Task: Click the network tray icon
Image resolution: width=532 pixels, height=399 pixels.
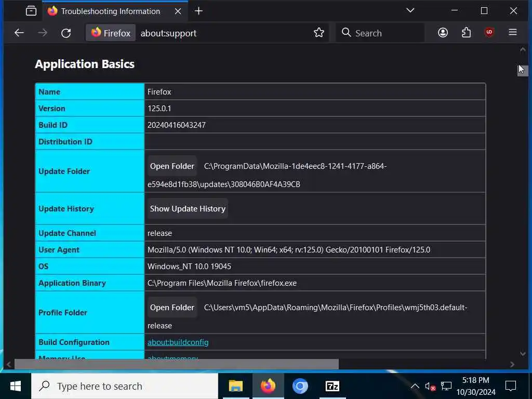Action: click(x=446, y=386)
